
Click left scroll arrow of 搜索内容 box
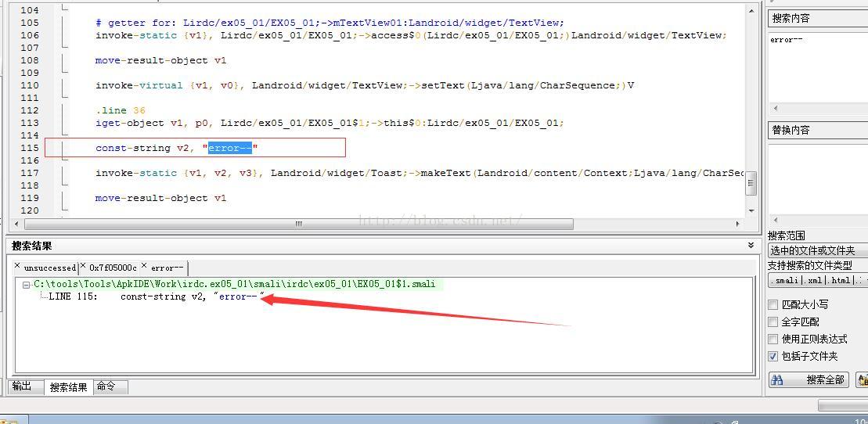[775, 109]
